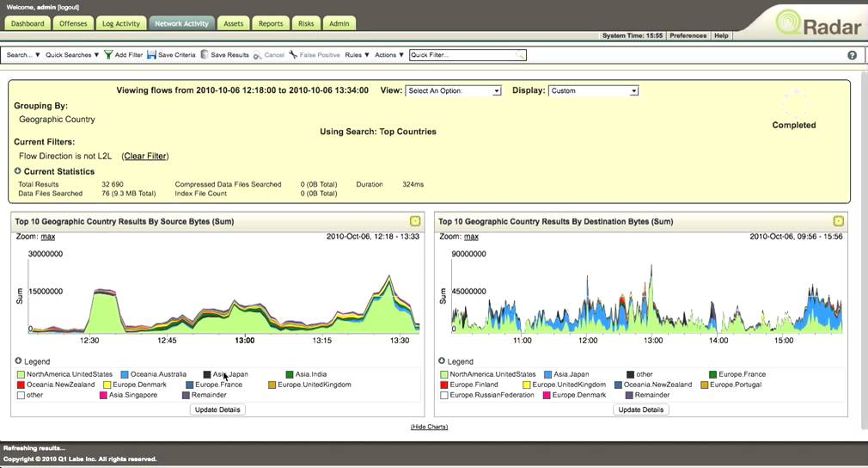
Task: Click the False Positive wrench icon
Action: (x=293, y=54)
